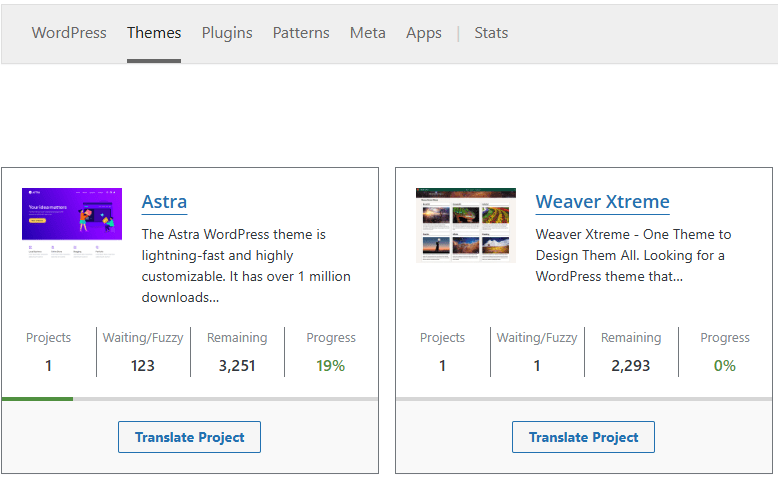
Task: Open the Astra theme title link
Action: 164,202
